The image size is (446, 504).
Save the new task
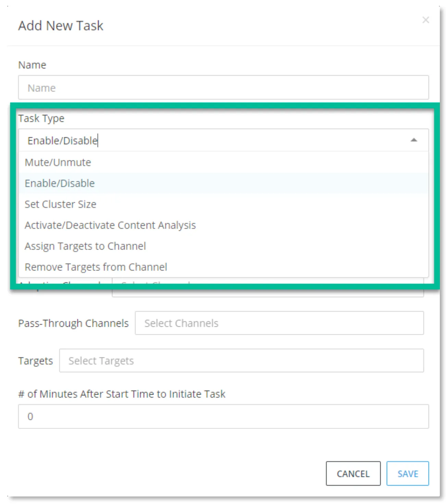[x=408, y=473]
